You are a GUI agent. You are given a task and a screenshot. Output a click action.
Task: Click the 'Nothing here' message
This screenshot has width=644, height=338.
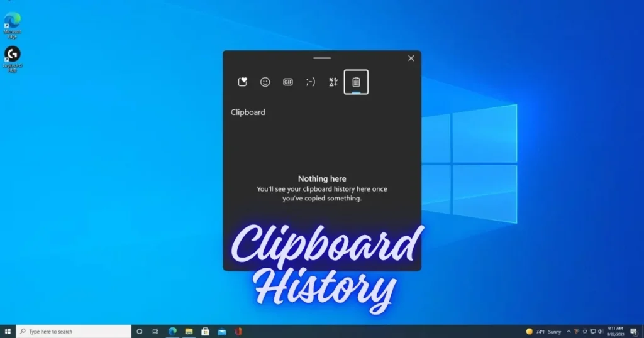pos(322,179)
